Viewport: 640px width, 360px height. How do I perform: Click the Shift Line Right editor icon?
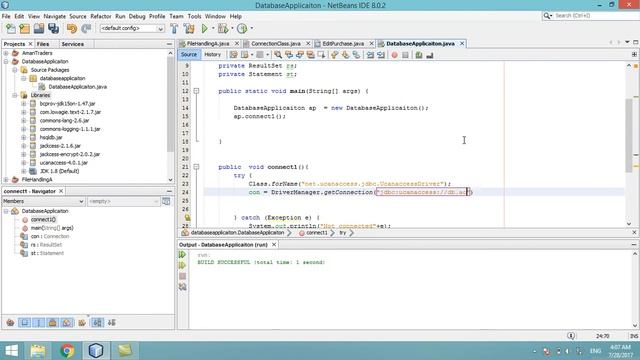click(381, 55)
